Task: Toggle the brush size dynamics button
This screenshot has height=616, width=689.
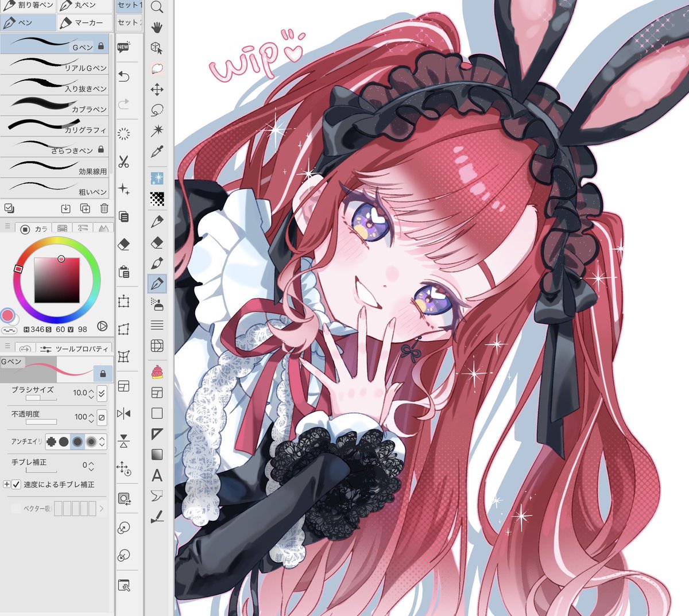Action: [102, 393]
